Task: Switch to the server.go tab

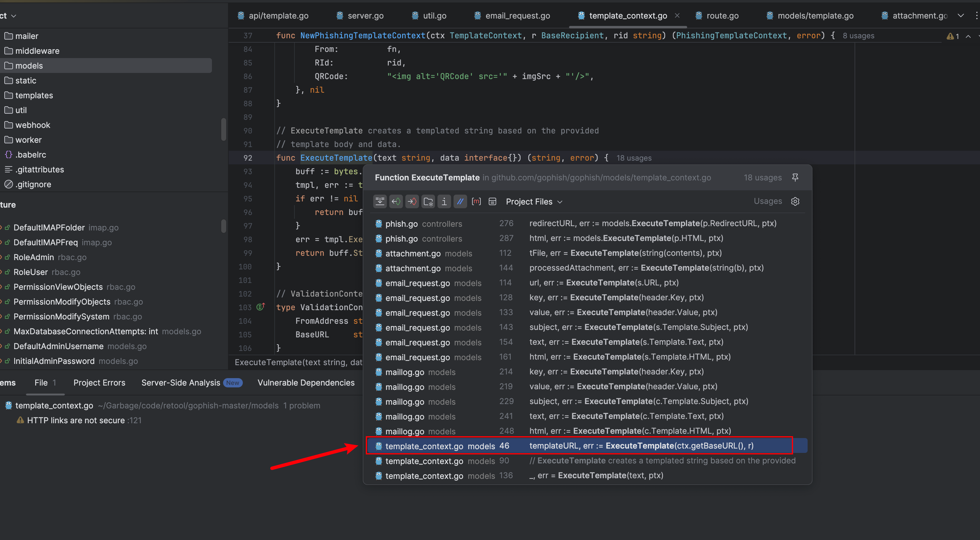Action: pos(360,15)
